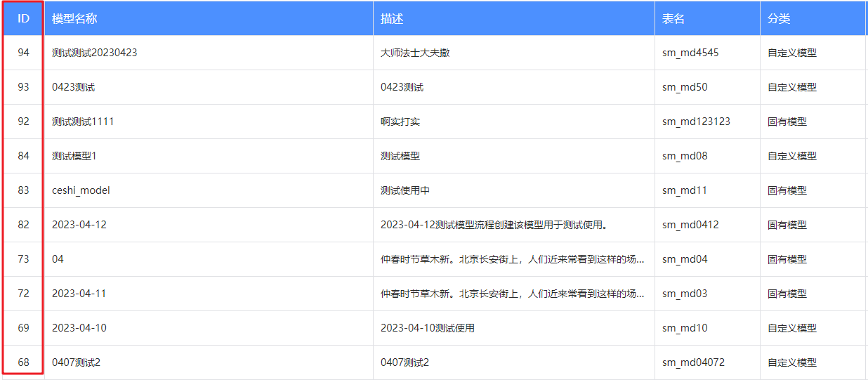
Task: Select the table name sm_md04072
Action: (693, 362)
